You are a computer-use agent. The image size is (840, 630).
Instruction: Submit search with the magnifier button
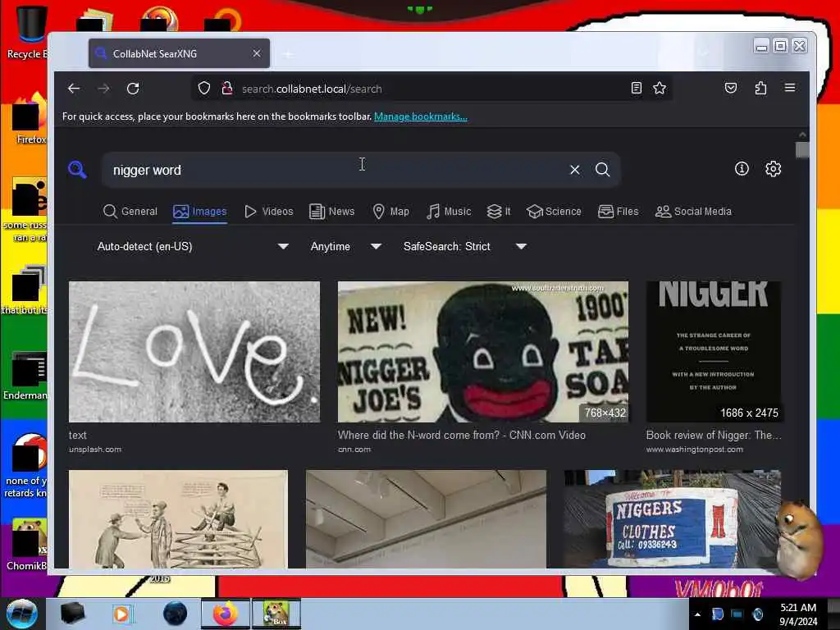[603, 170]
